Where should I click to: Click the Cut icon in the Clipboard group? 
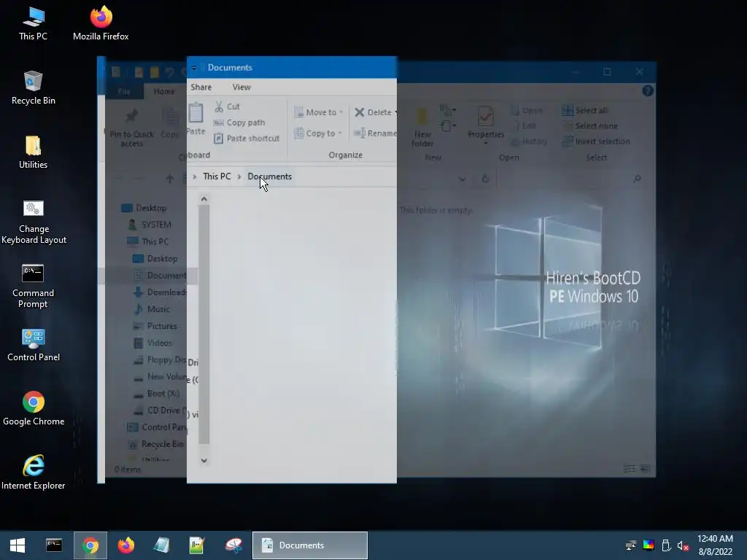pos(219,106)
